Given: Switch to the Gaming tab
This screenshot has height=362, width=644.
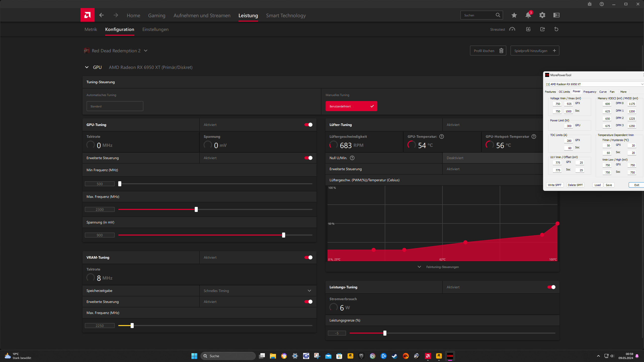Looking at the screenshot, I should (x=156, y=15).
